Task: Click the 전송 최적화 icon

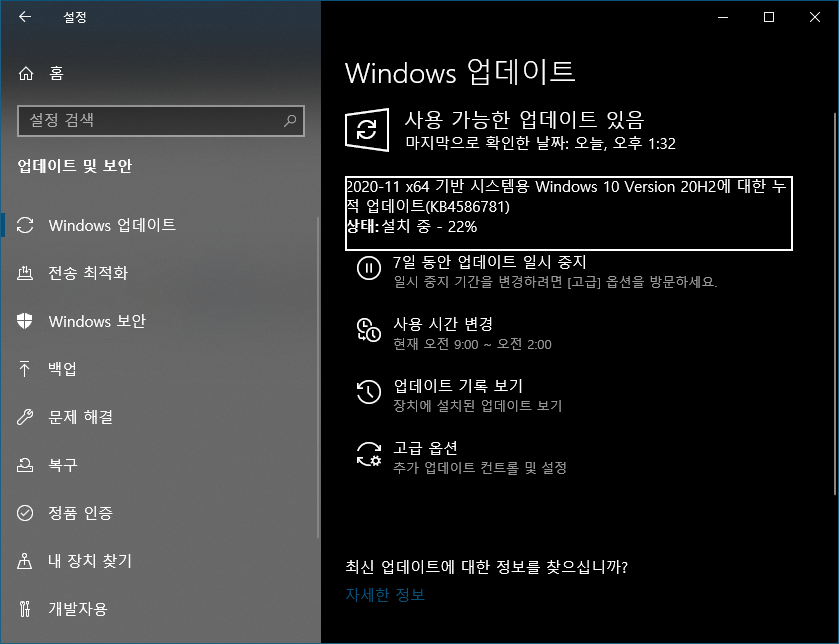Action: tap(25, 273)
